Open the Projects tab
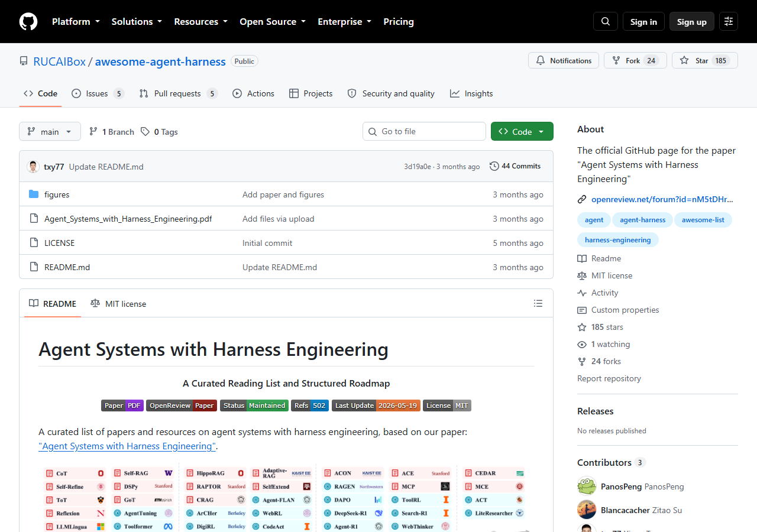Viewport: 757px width, 532px height. pyautogui.click(x=311, y=93)
